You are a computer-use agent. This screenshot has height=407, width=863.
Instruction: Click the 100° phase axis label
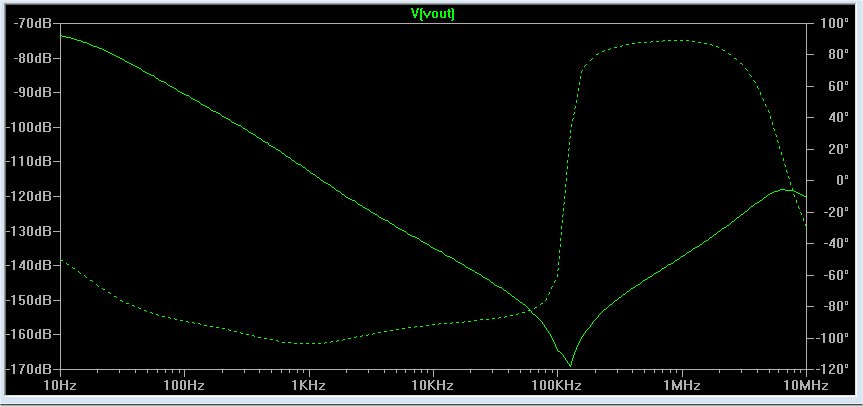834,23
